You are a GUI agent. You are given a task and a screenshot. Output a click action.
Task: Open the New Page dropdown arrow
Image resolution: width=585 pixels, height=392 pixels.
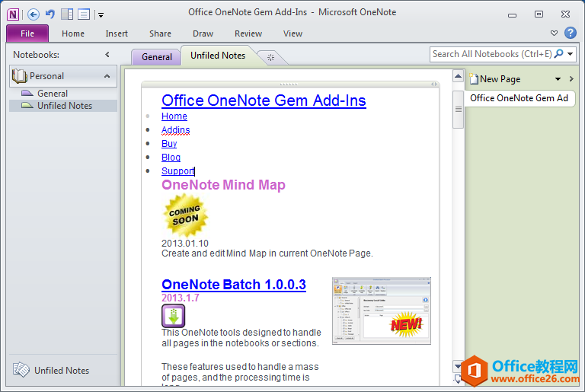click(x=558, y=79)
